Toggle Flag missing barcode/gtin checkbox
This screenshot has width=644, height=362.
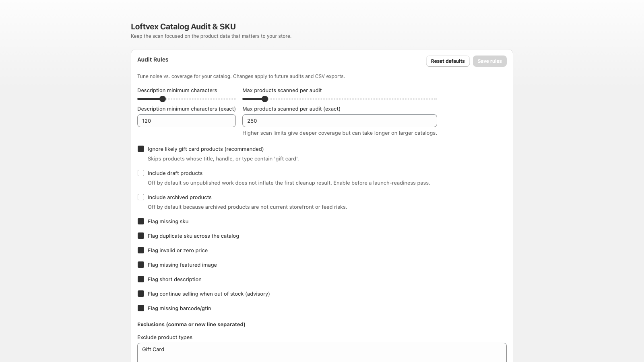tap(141, 308)
